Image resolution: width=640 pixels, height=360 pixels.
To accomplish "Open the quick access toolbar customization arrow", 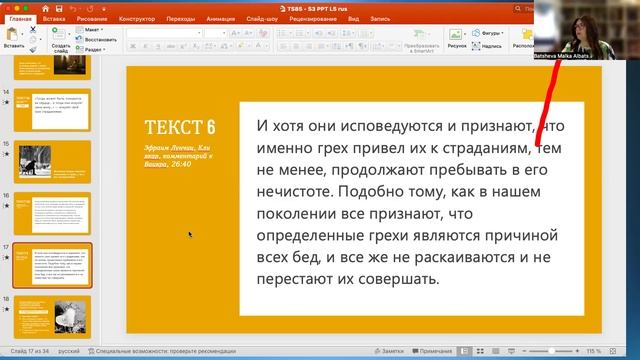I will point(104,9).
